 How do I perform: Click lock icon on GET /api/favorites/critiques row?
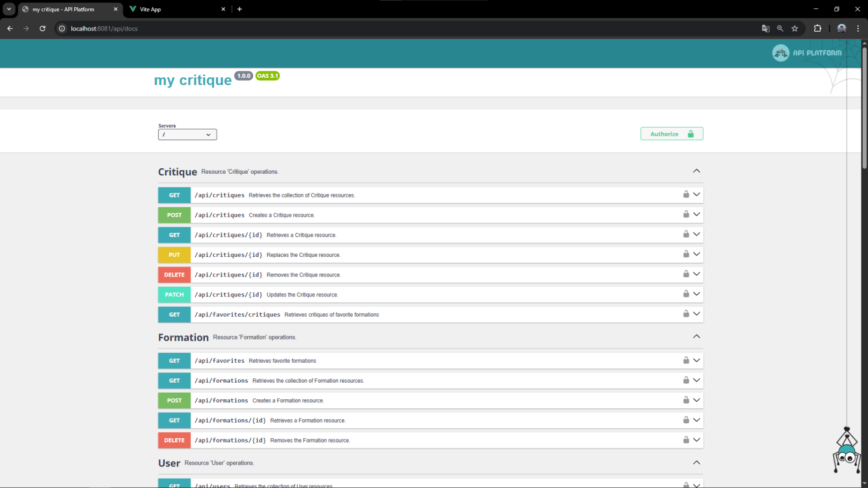686,314
